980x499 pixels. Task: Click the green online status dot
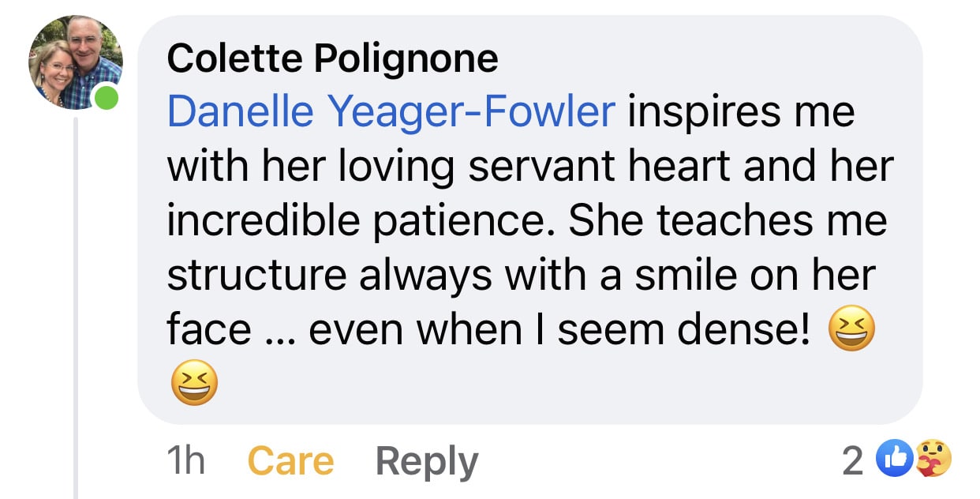(x=107, y=99)
